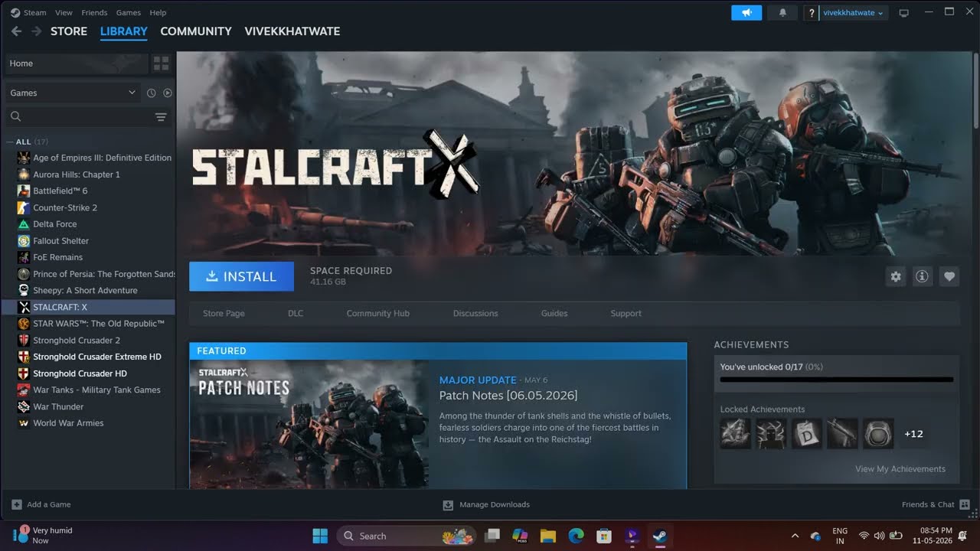Open the Friends & Chat icon
Viewport: 980px width, 551px height.
coord(965,504)
